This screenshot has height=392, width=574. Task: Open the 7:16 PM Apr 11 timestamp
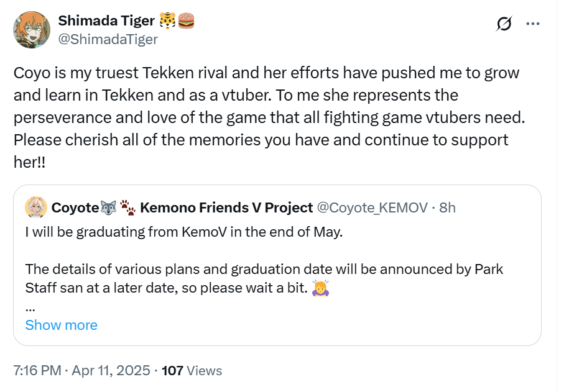81,371
